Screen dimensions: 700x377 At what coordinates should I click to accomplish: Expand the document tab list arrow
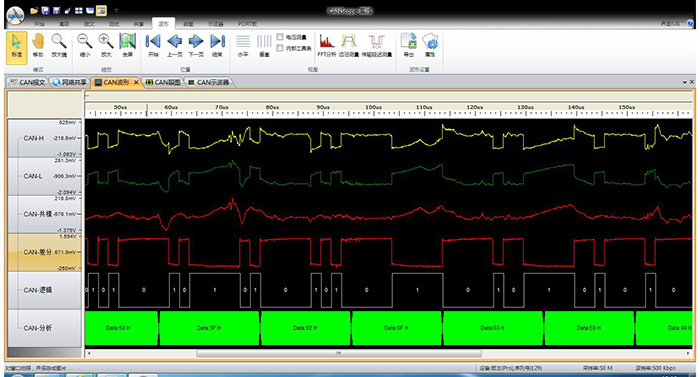click(685, 82)
